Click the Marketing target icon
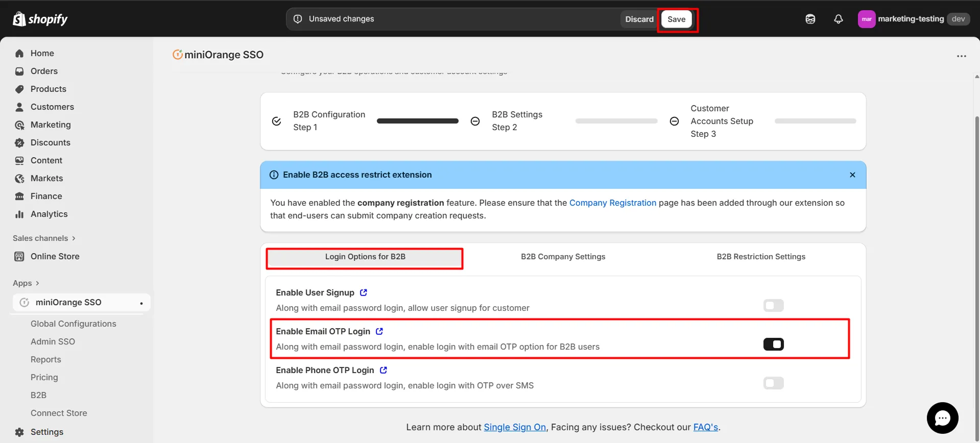This screenshot has width=980, height=443. (19, 125)
